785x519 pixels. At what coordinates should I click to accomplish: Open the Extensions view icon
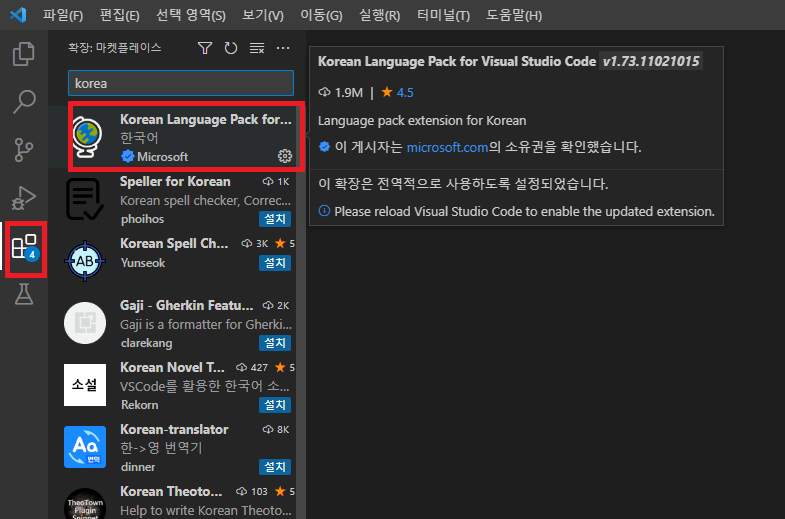tap(25, 247)
